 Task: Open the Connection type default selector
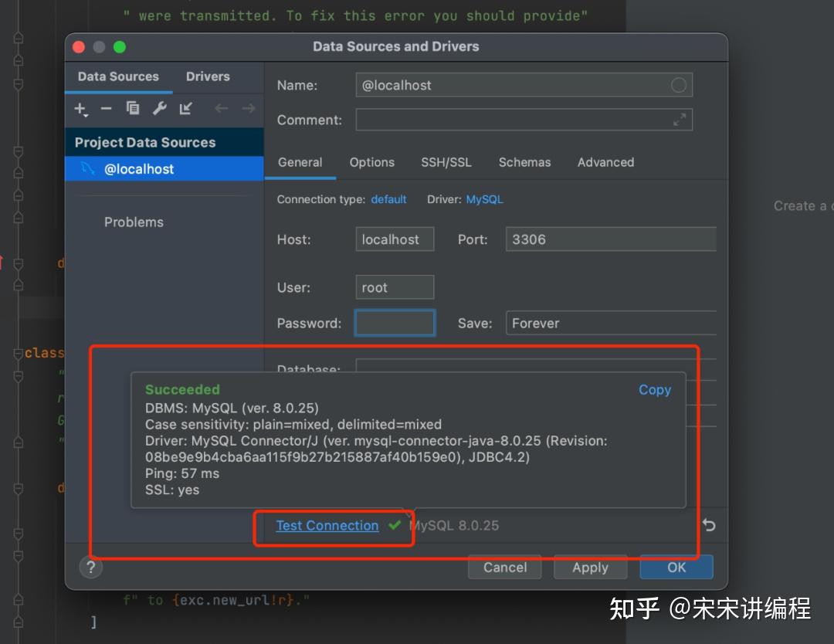pos(388,199)
